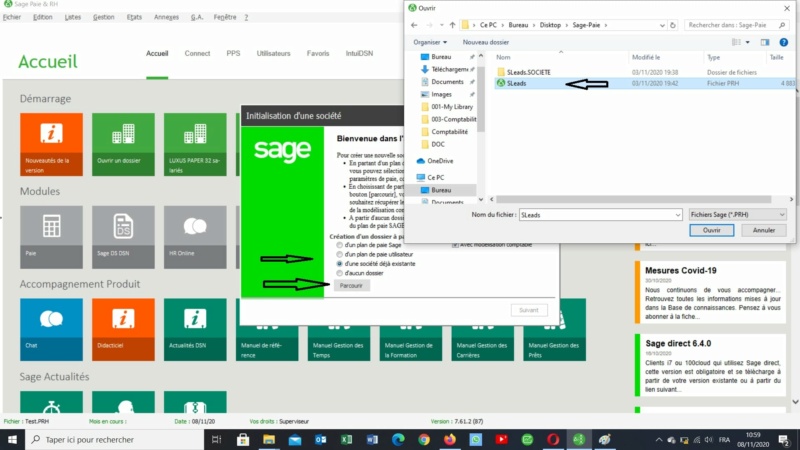This screenshot has height=450, width=800.
Task: Open the Nouveautés de la version tile
Action: coord(51,144)
